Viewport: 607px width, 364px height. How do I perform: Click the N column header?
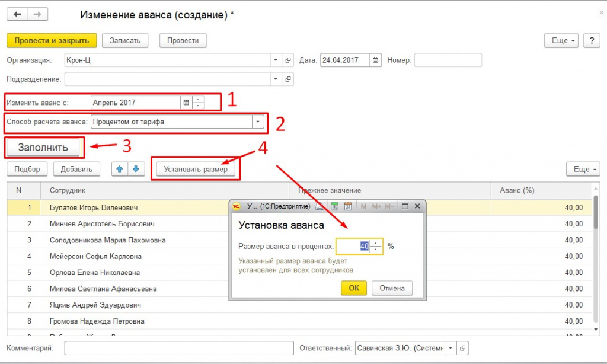(24, 190)
